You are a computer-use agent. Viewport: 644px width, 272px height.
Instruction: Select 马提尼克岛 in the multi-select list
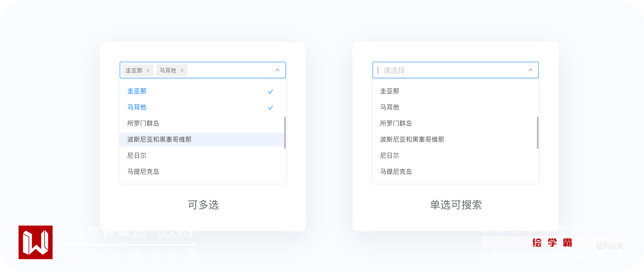tap(202, 172)
